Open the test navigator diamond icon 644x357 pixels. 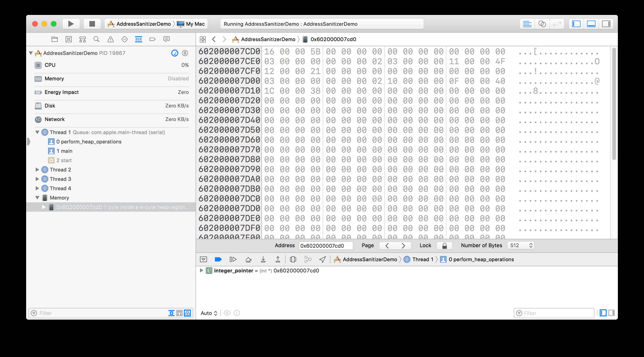coord(125,39)
